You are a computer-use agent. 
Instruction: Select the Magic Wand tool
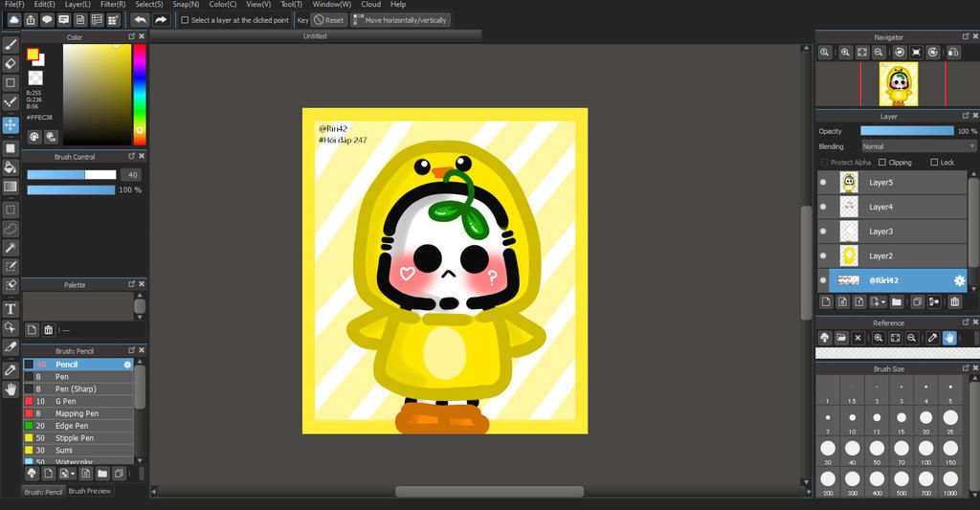[x=11, y=248]
